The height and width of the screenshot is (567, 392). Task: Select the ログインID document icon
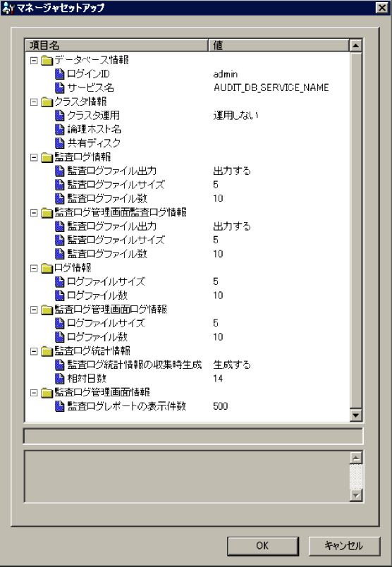coord(59,74)
